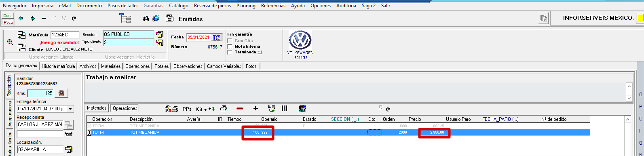Click Trabajo a realizar scroll down arrow
This screenshot has height=156, width=644.
coord(629,98)
